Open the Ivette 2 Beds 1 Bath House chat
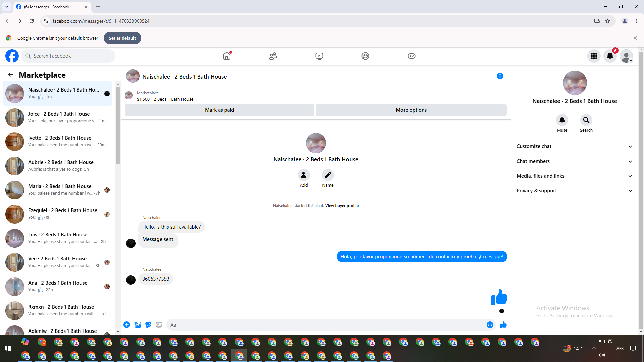 click(58, 142)
